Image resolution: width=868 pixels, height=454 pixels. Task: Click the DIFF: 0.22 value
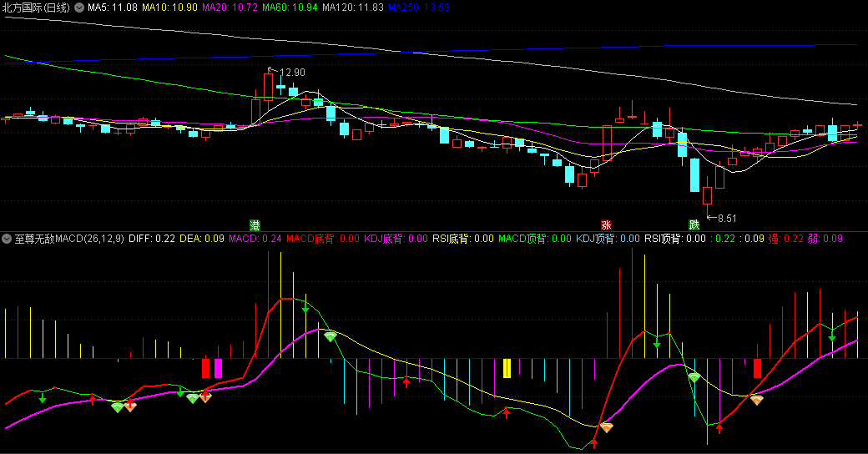point(152,239)
